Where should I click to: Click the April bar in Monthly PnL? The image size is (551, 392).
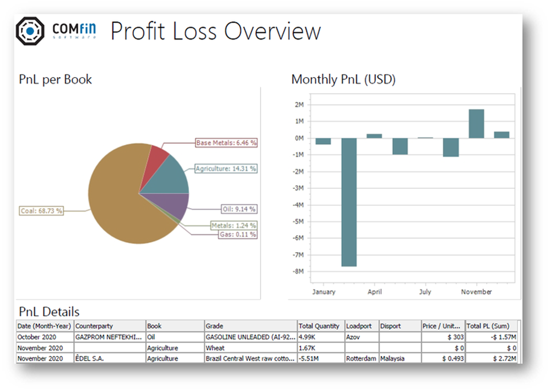[374, 136]
